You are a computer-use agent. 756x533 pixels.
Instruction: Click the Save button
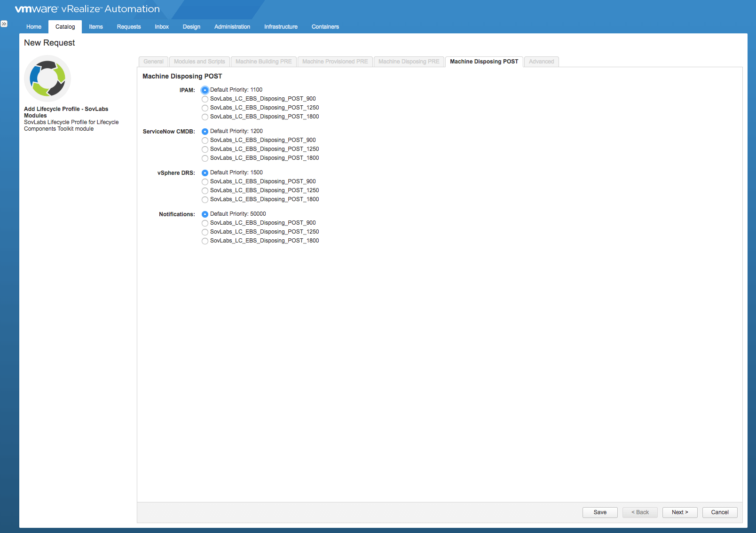pyautogui.click(x=600, y=512)
